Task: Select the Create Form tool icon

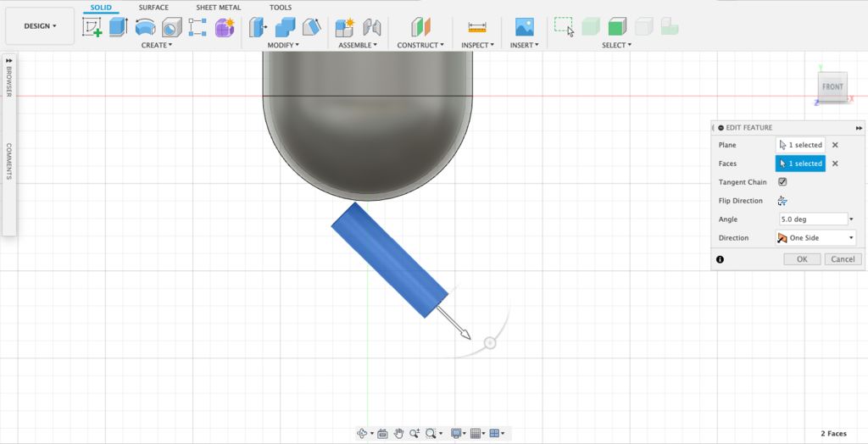Action: 225,26
